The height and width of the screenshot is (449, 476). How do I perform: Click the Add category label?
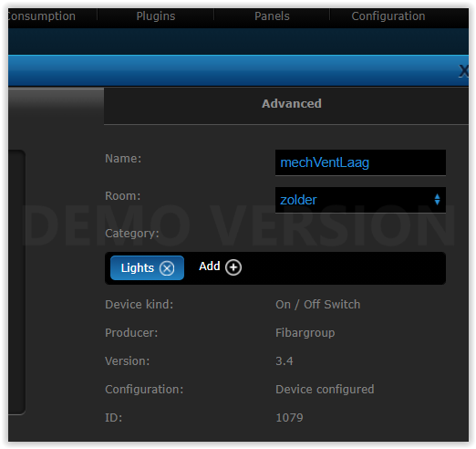[x=210, y=266]
